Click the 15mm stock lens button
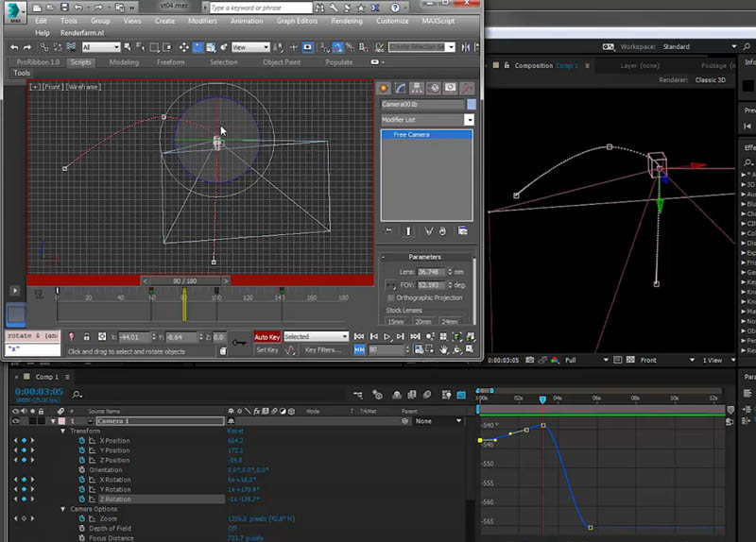The image size is (756, 542). (394, 322)
